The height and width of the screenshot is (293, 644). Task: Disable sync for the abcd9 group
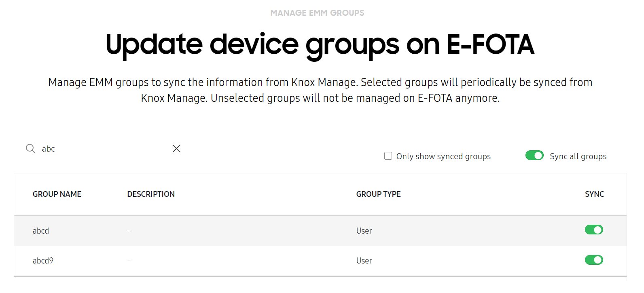pos(594,260)
